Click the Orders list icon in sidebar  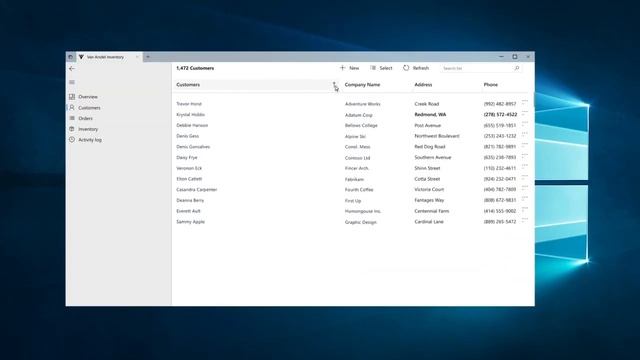72,118
